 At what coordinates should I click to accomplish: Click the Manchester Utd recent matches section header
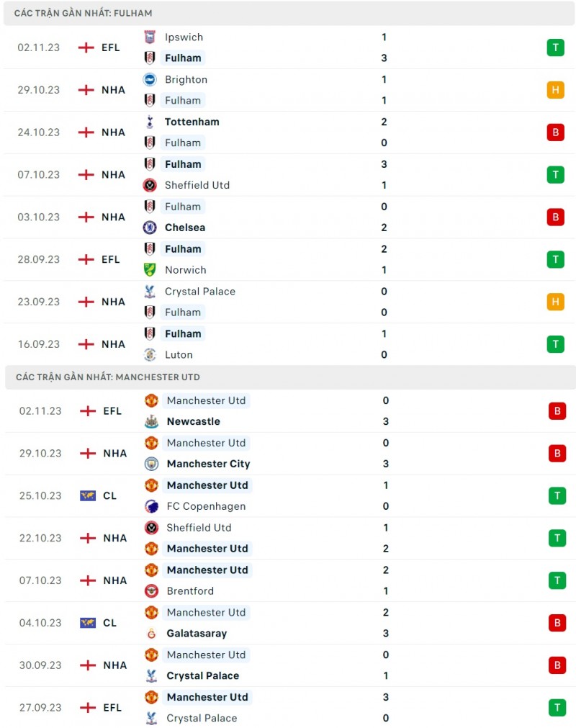pyautogui.click(x=108, y=377)
